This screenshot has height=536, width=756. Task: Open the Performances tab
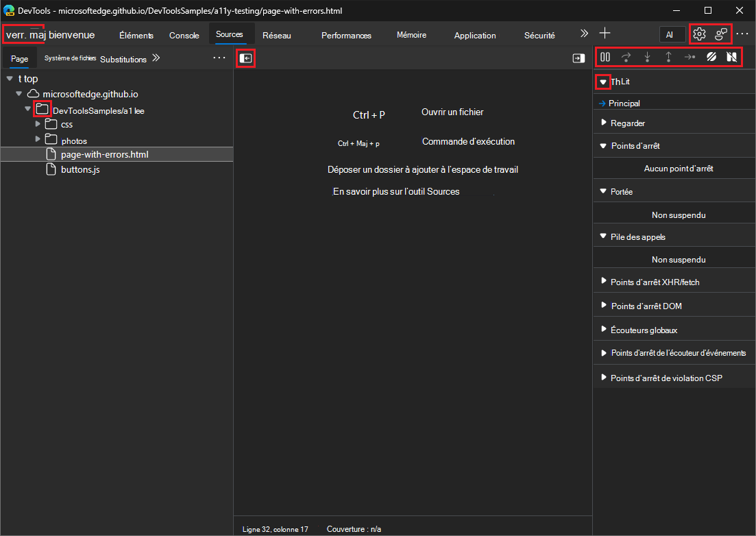346,35
